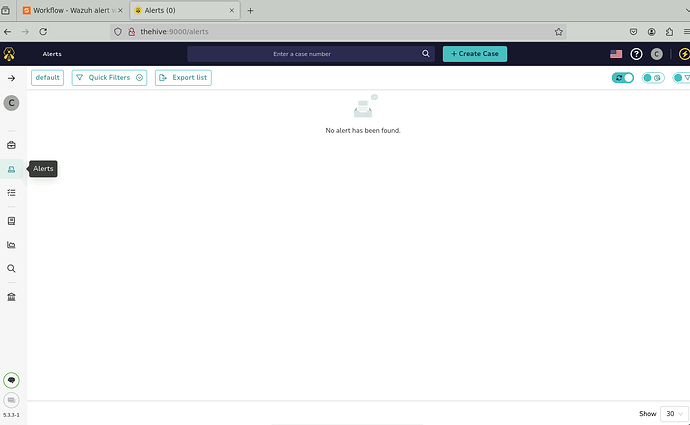Viewport: 690px width, 425px height.
Task: Click the Export list button
Action: pos(183,77)
